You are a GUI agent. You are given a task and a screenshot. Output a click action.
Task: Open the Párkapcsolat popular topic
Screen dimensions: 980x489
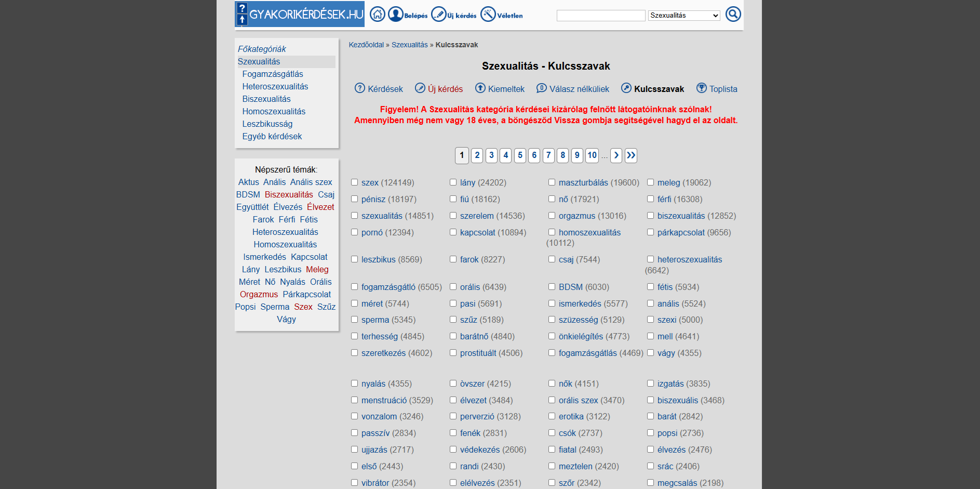(x=307, y=294)
